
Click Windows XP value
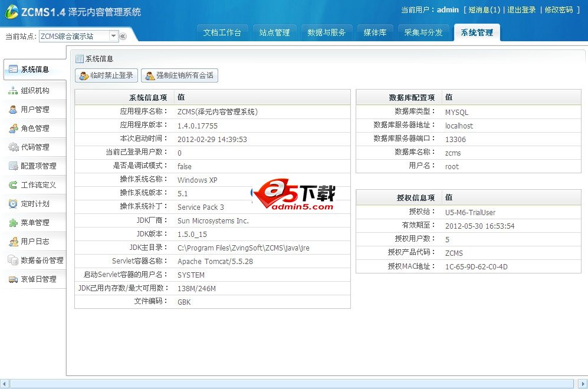coord(197,180)
